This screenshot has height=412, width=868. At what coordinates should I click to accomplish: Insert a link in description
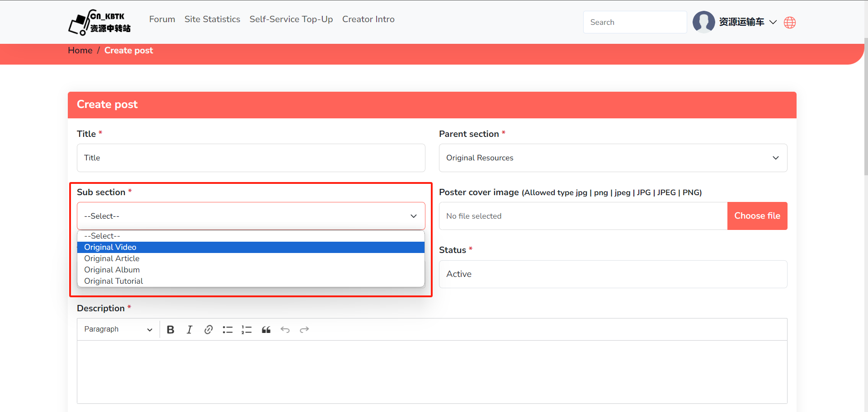coord(208,330)
